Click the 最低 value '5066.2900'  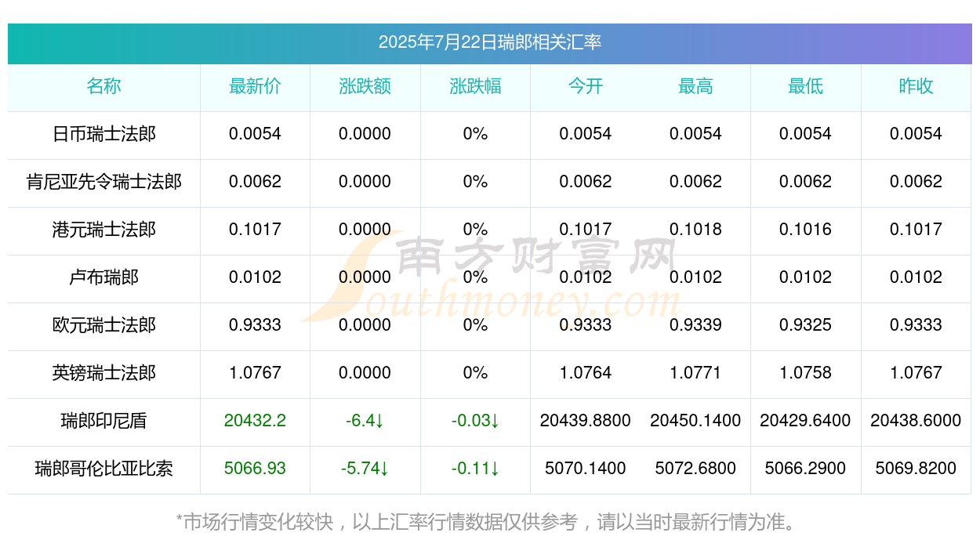[806, 469]
